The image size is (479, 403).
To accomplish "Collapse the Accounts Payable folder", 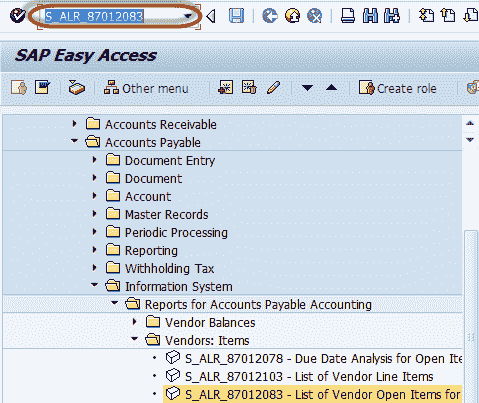I will (75, 141).
